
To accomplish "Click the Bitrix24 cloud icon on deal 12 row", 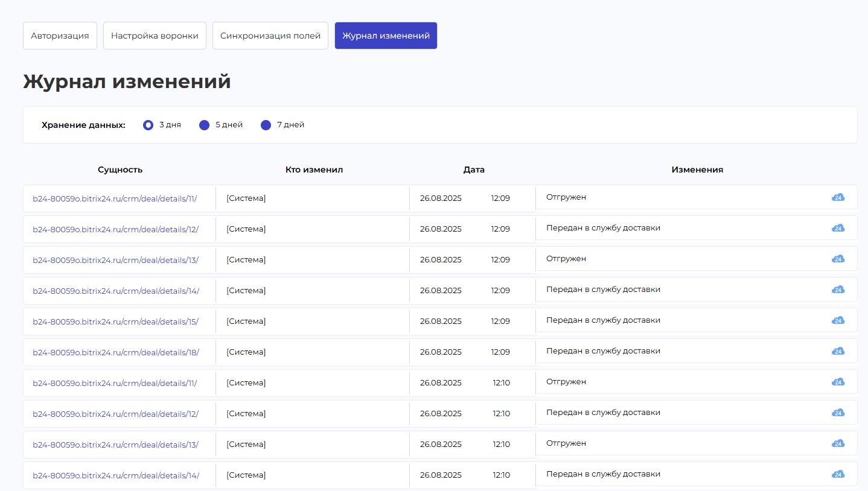I will tap(838, 228).
